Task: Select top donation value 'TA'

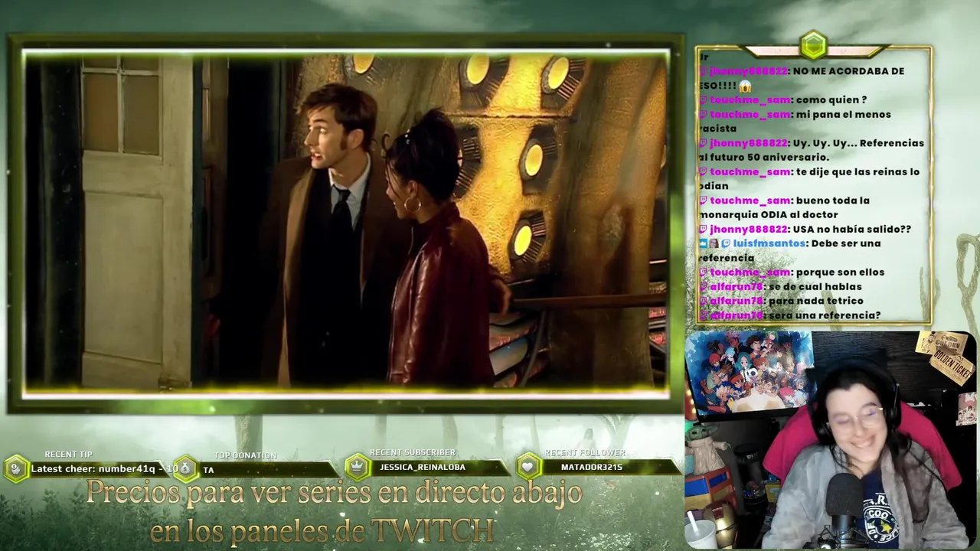Action: (208, 470)
